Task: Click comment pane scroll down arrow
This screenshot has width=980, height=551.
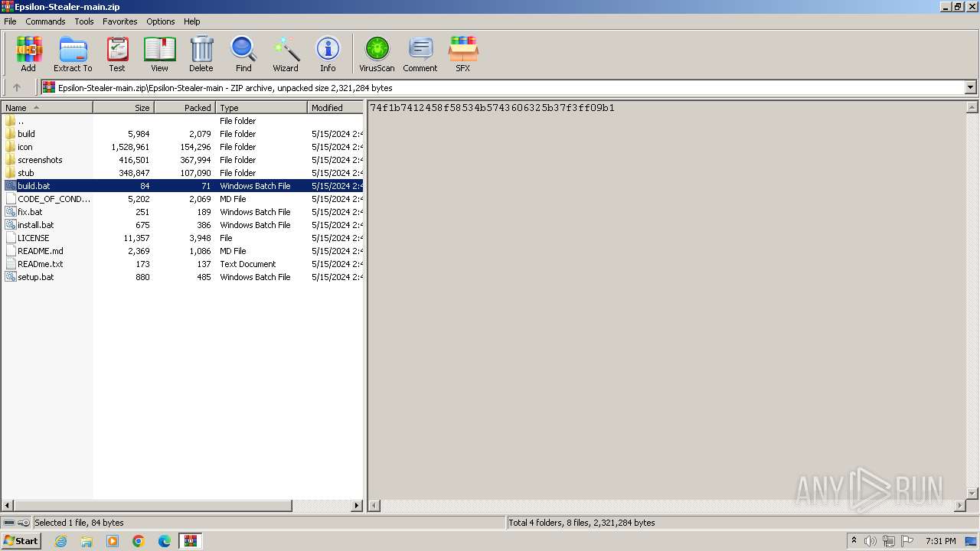Action: point(972,494)
